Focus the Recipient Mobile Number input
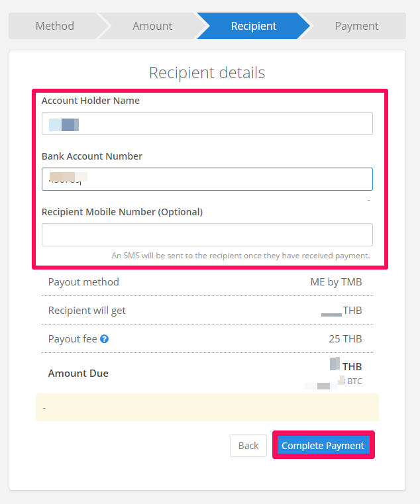This screenshot has width=420, height=504. click(207, 234)
